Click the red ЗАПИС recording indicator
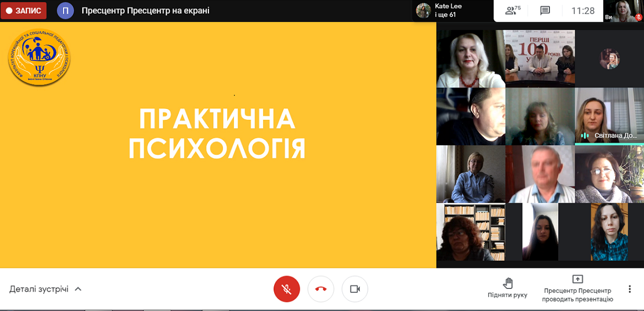This screenshot has height=311, width=644. (x=23, y=10)
